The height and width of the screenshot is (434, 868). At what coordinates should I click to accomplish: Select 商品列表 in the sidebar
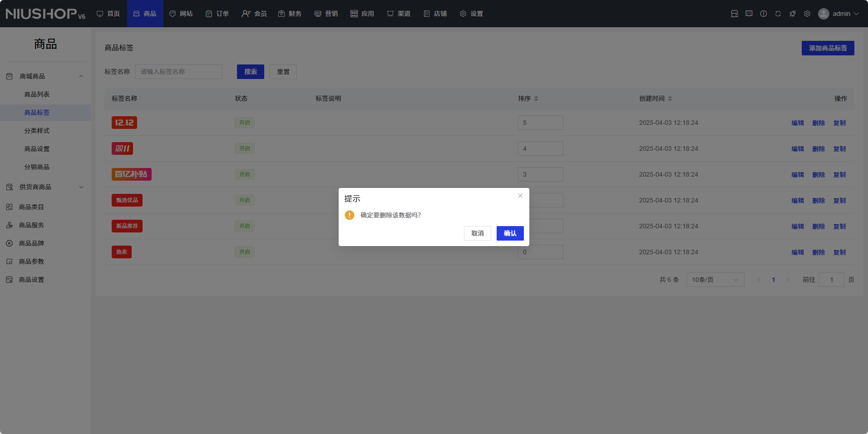(x=45, y=94)
